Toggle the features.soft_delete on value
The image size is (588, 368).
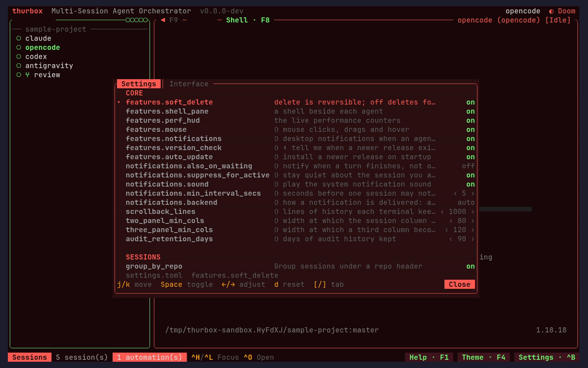[470, 102]
